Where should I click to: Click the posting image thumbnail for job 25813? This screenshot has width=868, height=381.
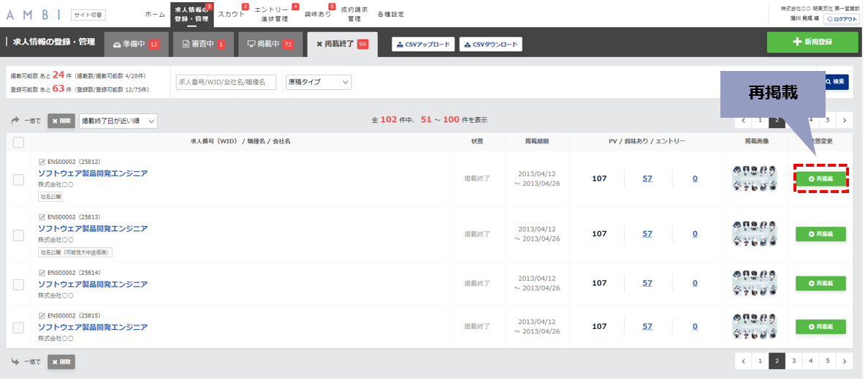(754, 234)
